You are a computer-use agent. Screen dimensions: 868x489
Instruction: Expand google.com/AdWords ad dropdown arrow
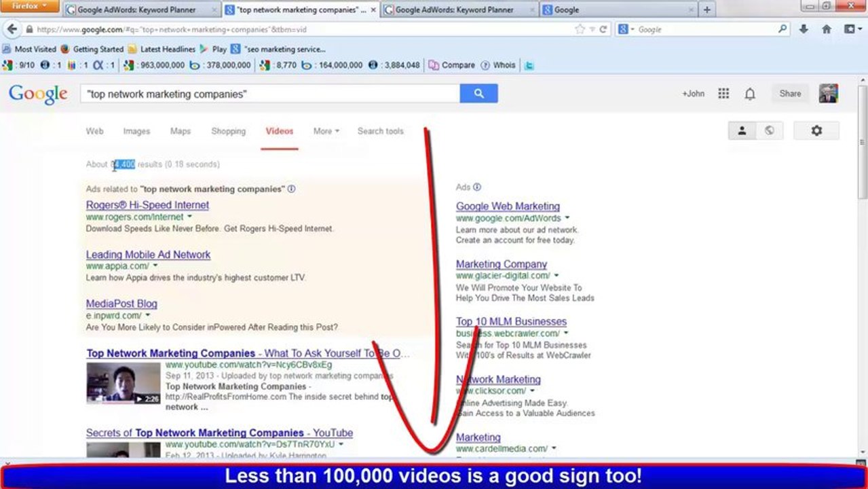567,219
